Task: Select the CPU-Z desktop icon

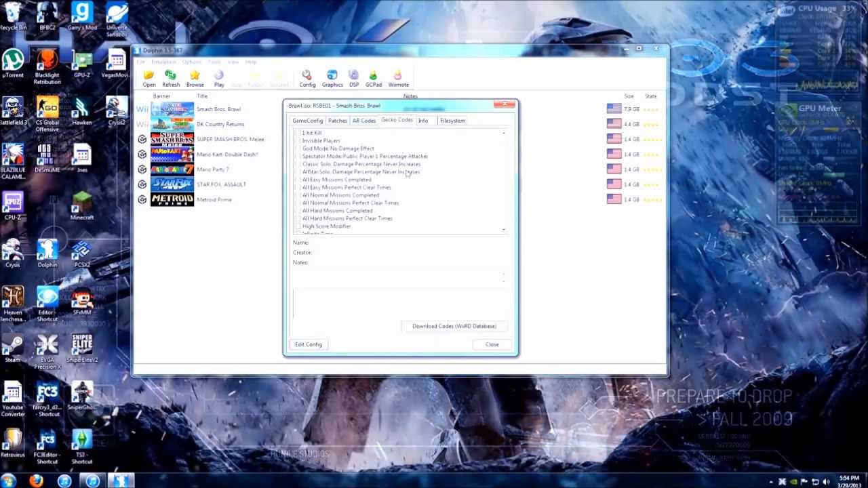Action: (x=13, y=206)
